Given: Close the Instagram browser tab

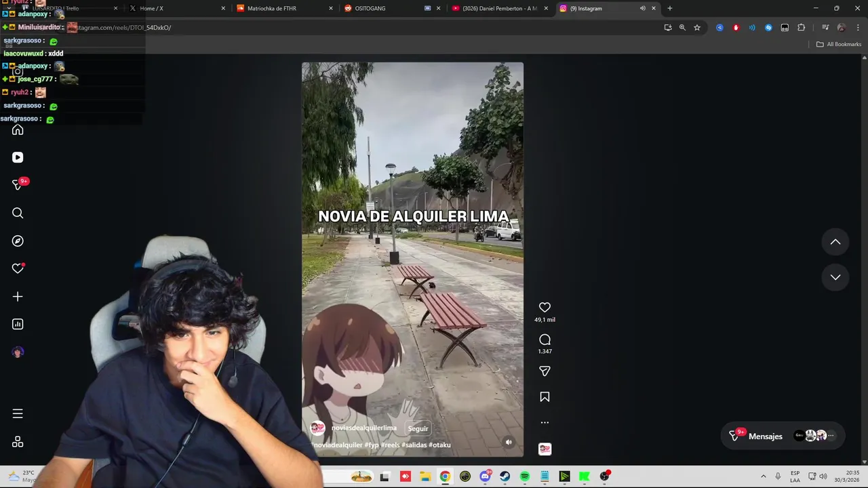Looking at the screenshot, I should click(654, 8).
